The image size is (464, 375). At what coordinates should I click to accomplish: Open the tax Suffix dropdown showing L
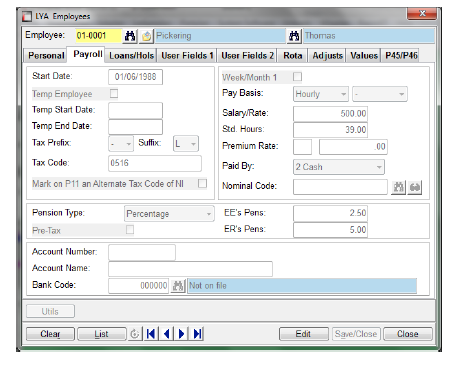click(x=186, y=144)
